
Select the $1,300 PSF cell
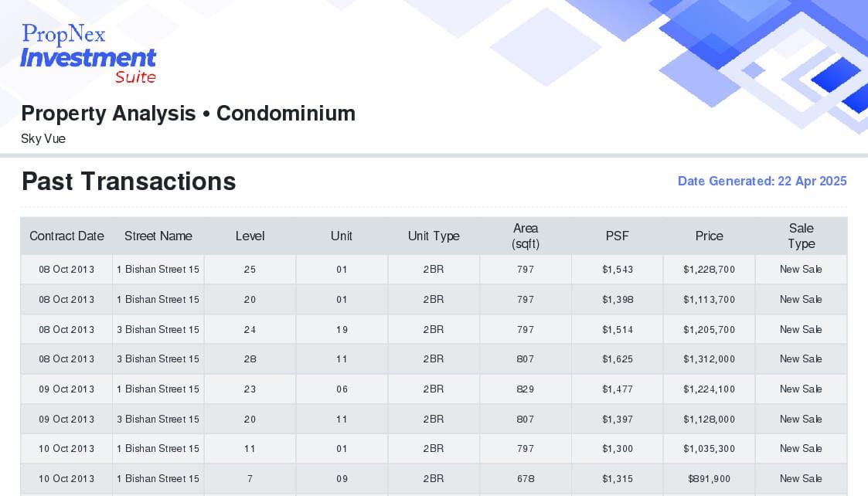pyautogui.click(x=618, y=449)
